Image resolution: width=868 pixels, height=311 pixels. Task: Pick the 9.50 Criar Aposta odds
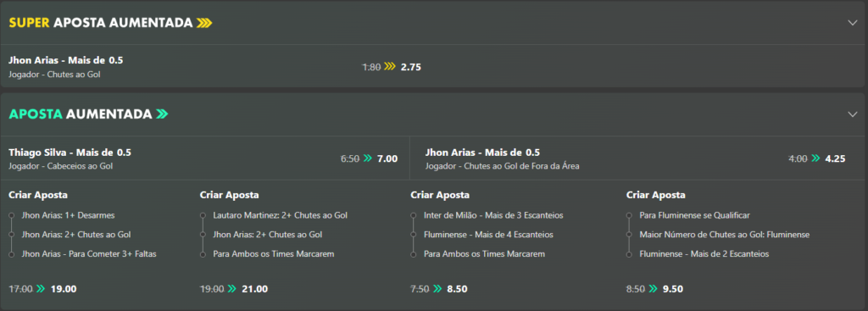coord(672,289)
